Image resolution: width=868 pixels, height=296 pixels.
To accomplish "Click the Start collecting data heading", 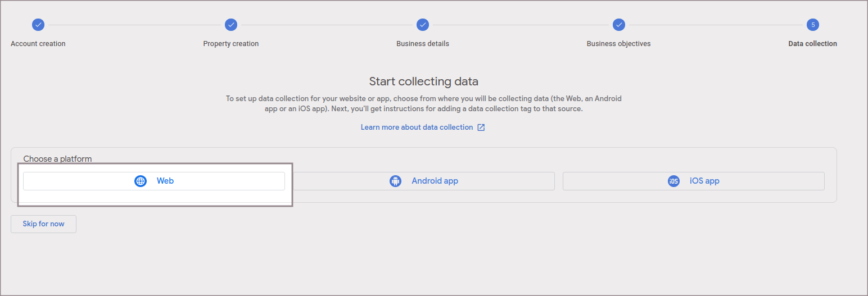I will (x=423, y=81).
